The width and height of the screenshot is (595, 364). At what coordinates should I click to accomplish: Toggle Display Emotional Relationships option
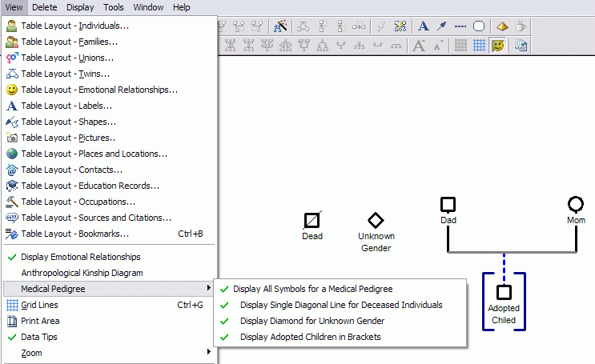[x=80, y=257]
